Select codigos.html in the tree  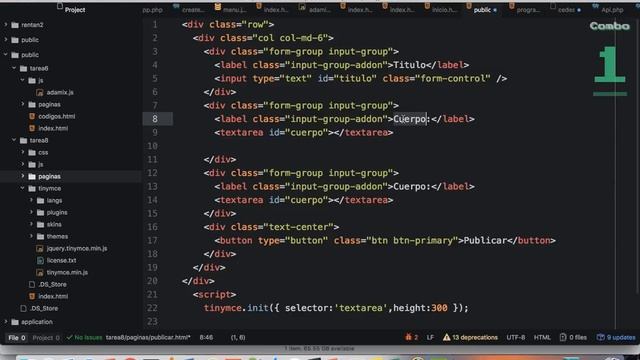[x=57, y=116]
